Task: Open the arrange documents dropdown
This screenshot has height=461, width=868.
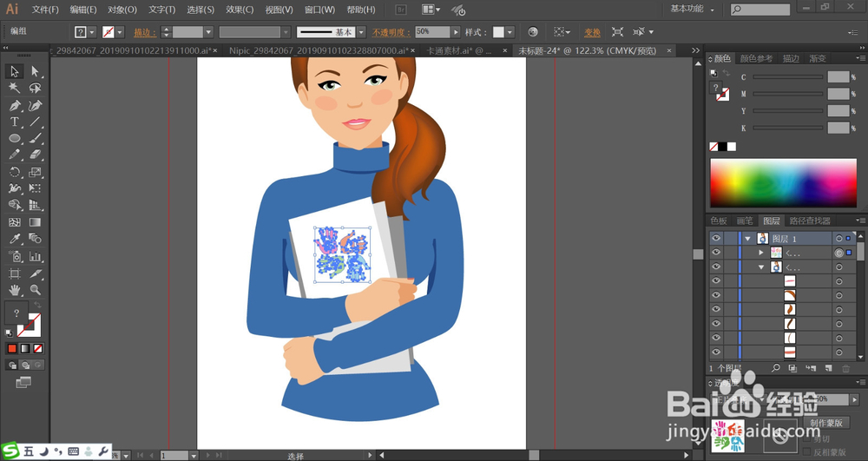Action: click(431, 10)
